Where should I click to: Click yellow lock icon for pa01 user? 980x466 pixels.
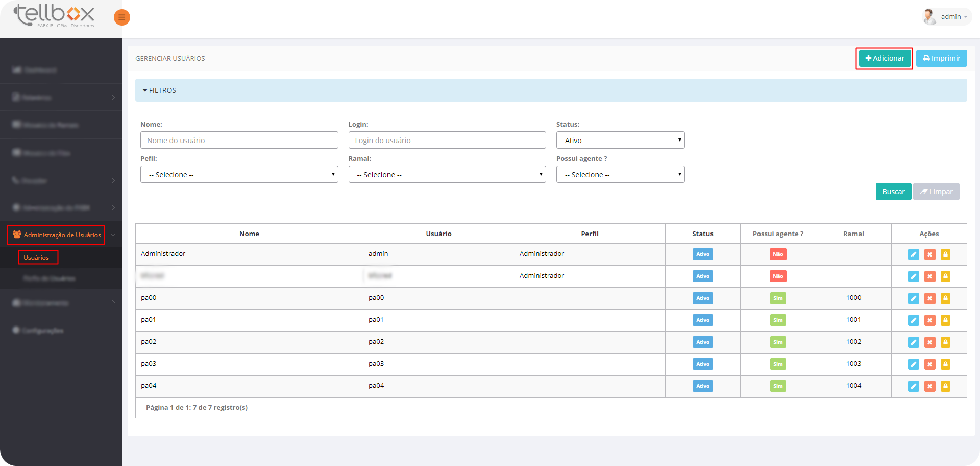(x=945, y=320)
